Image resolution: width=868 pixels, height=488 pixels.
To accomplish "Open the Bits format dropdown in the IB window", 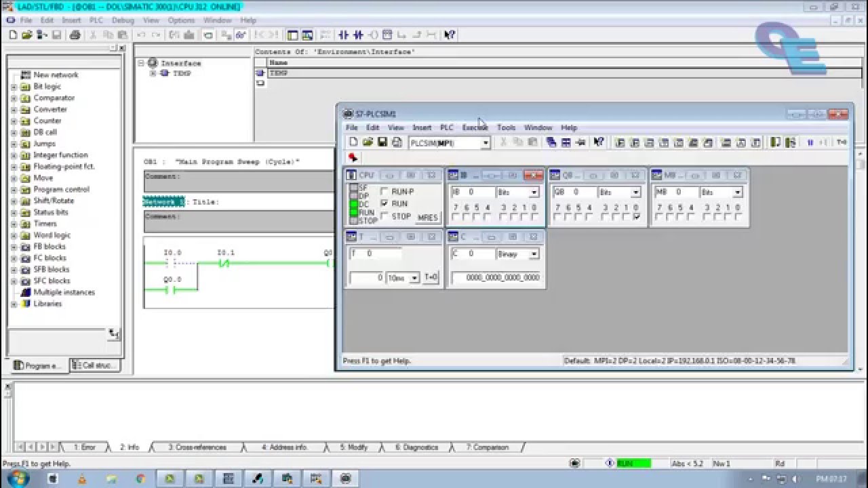I will 534,192.
